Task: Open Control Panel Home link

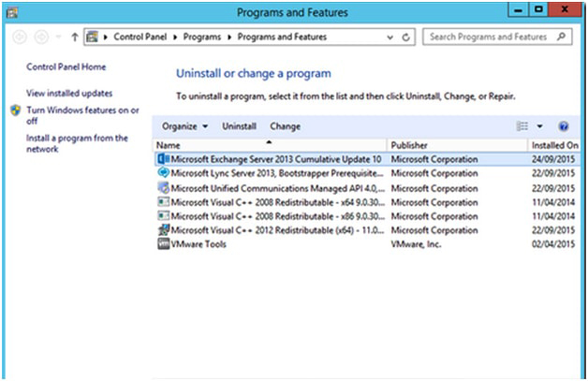Action: click(66, 66)
